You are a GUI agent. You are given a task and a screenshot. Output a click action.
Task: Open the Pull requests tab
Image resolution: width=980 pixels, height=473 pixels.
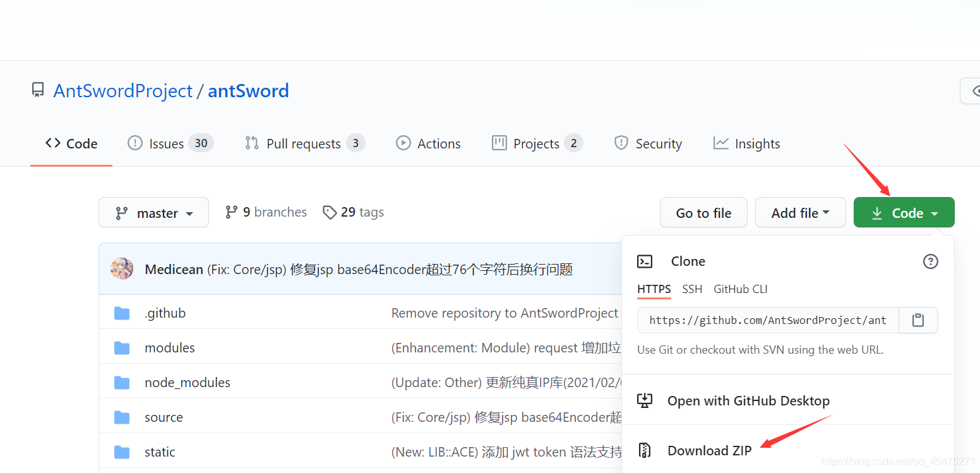point(304,143)
